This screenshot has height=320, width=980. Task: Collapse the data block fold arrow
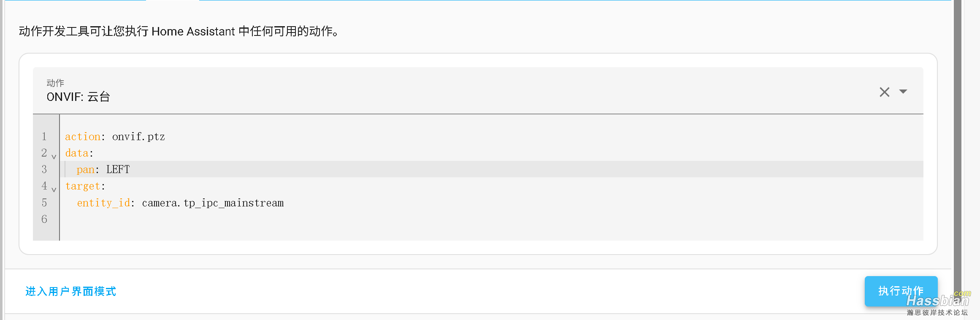pos(54,157)
